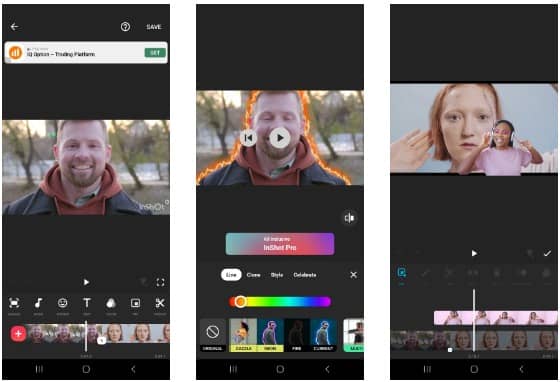Open the PIP picture-in-picture tool
This screenshot has width=560, height=382.
(x=135, y=303)
